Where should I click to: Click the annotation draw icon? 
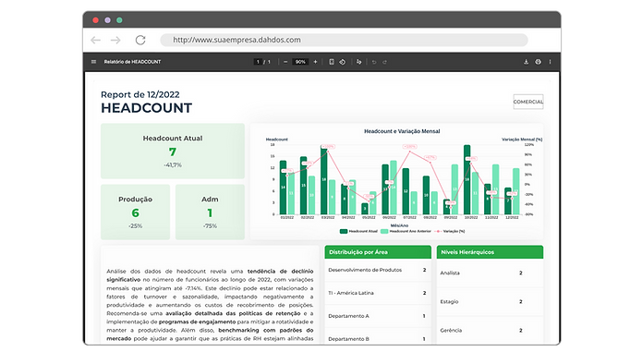[358, 62]
